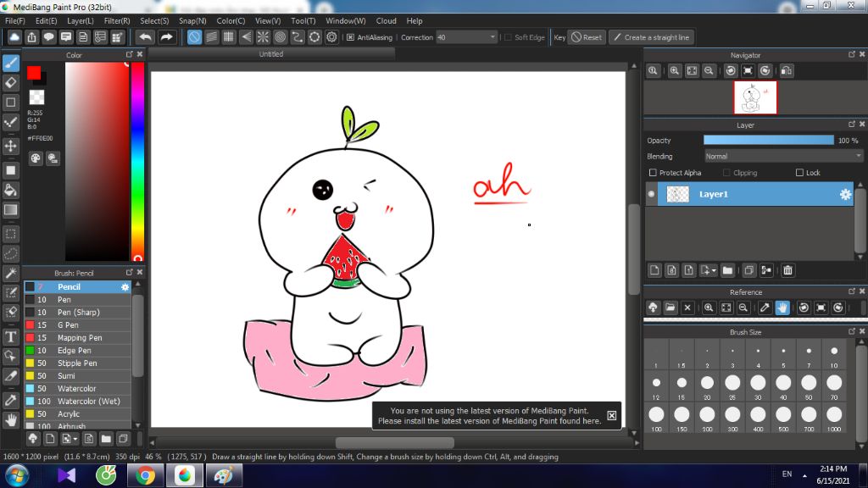Screen dimensions: 868x488
Task: Select the Bucket fill tool
Action: pos(10,190)
